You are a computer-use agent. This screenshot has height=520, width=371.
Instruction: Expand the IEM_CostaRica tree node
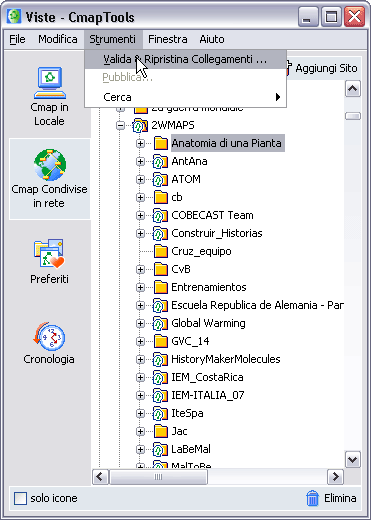140,378
